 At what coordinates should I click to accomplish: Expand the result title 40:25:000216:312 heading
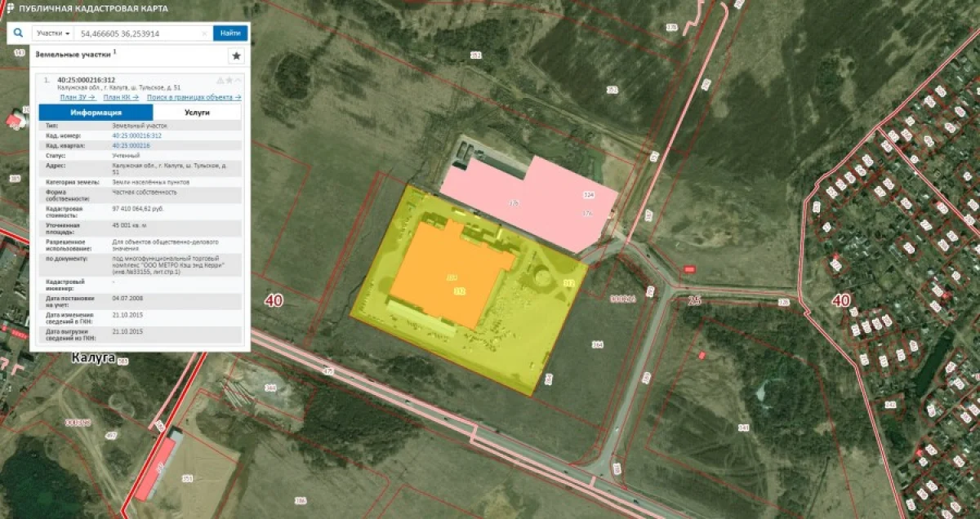click(86, 79)
